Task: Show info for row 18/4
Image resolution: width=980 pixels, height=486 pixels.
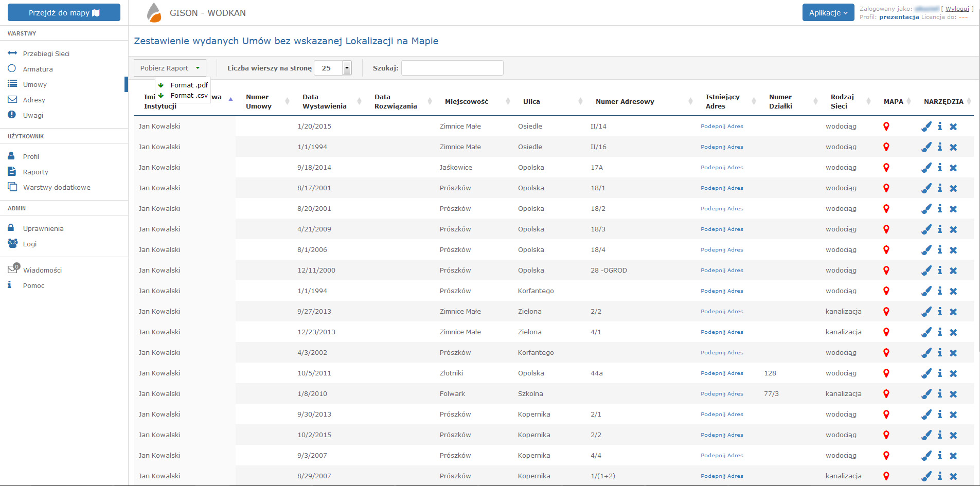Action: [x=940, y=250]
